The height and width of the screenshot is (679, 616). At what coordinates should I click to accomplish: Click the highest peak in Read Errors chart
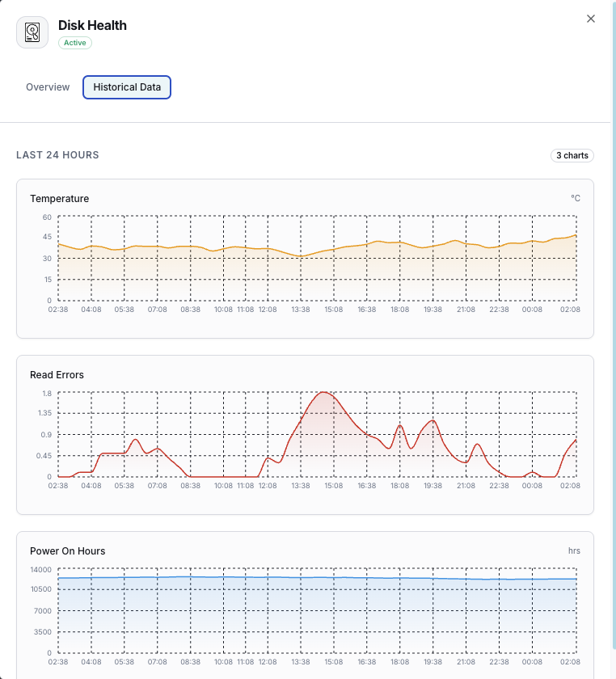click(323, 393)
